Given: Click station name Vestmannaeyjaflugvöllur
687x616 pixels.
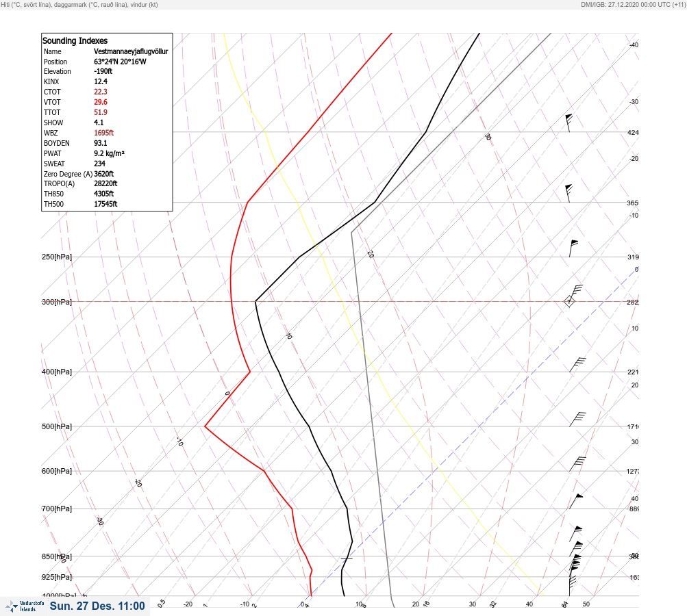Looking at the screenshot, I should pos(131,51).
